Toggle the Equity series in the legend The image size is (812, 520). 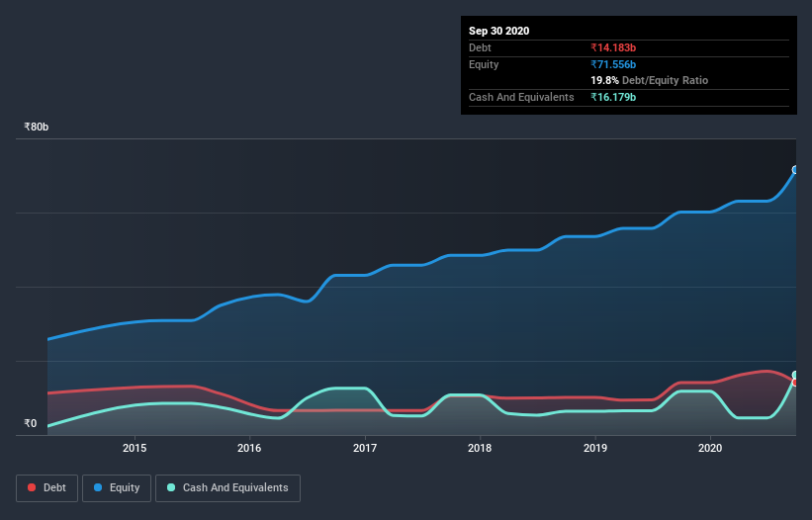117,488
